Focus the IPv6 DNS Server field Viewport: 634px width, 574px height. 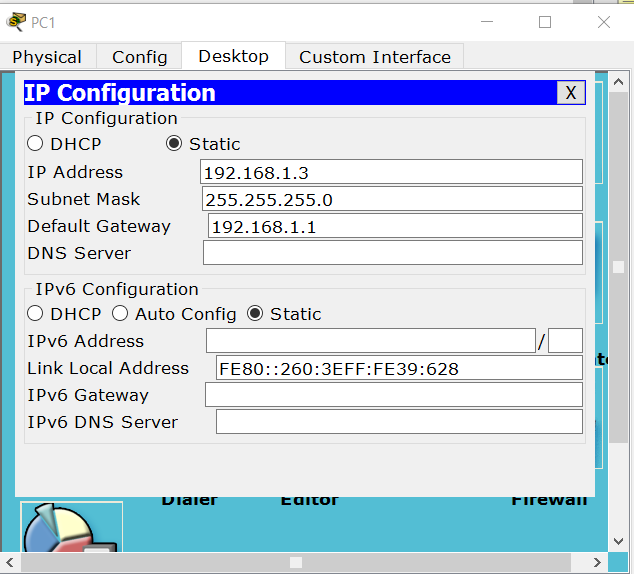pyautogui.click(x=399, y=422)
